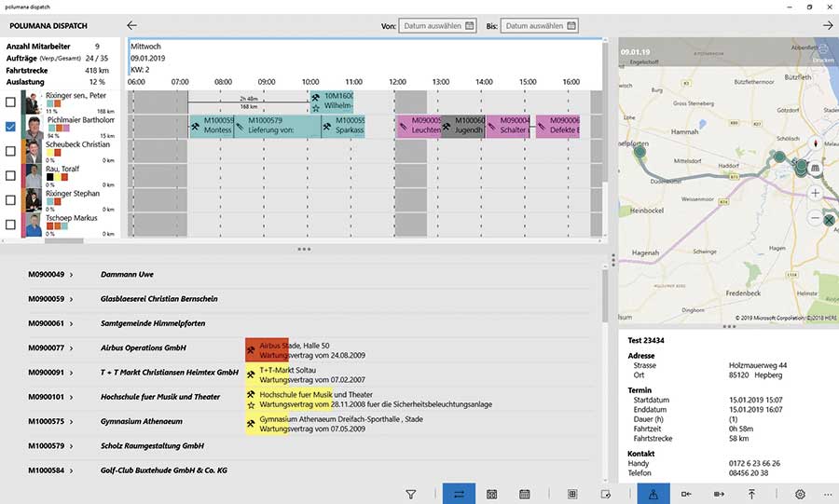Click Rixinger sen., Peter's photo thumbnail
The height and width of the screenshot is (504, 839).
34,102
